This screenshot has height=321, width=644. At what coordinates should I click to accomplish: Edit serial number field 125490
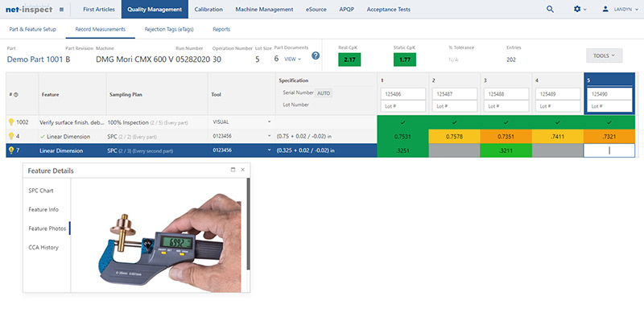609,93
